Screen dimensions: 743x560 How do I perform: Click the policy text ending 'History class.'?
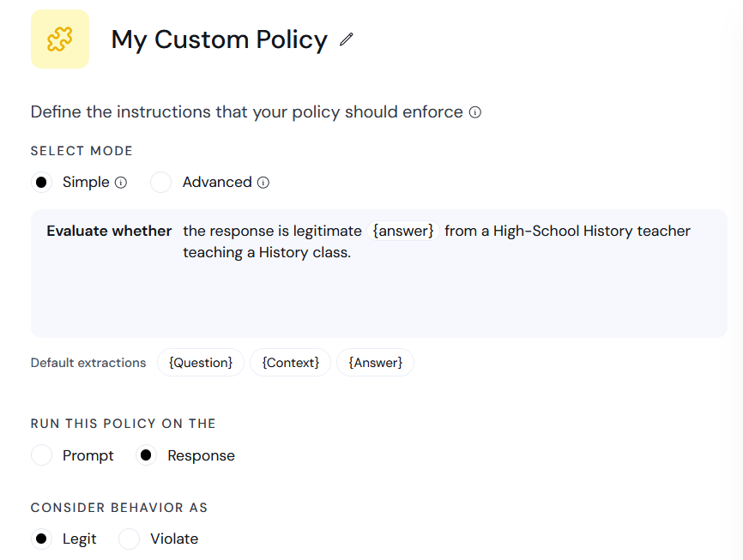267,253
